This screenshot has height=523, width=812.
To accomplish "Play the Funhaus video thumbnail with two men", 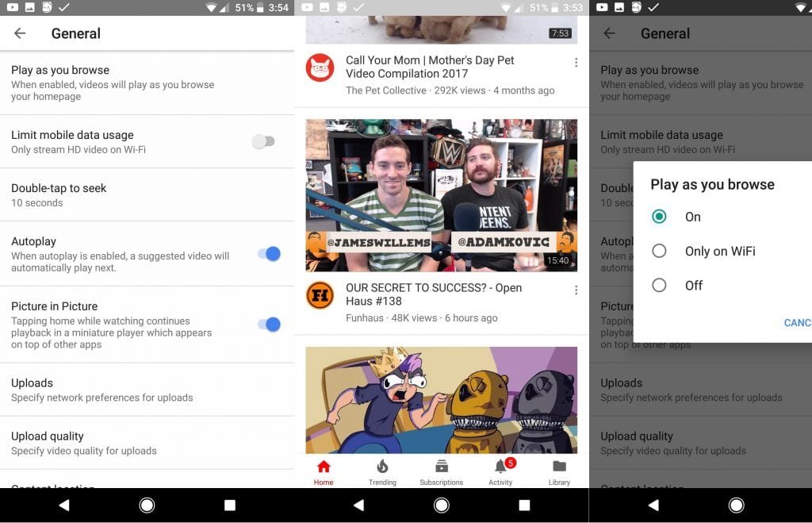I will click(441, 195).
